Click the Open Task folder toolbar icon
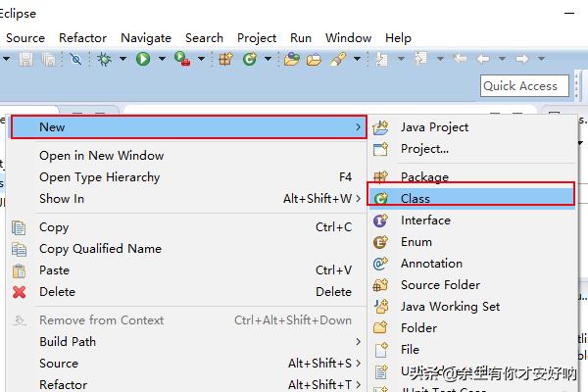Screen dimensions: 588x392 314,59
